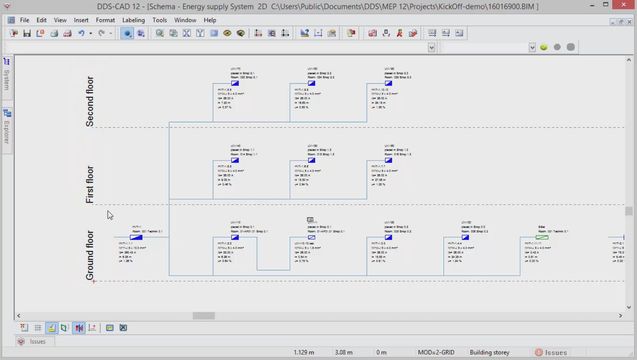Click the first toolbar icon beside Save
The height and width of the screenshot is (360, 637).
tap(14, 33)
